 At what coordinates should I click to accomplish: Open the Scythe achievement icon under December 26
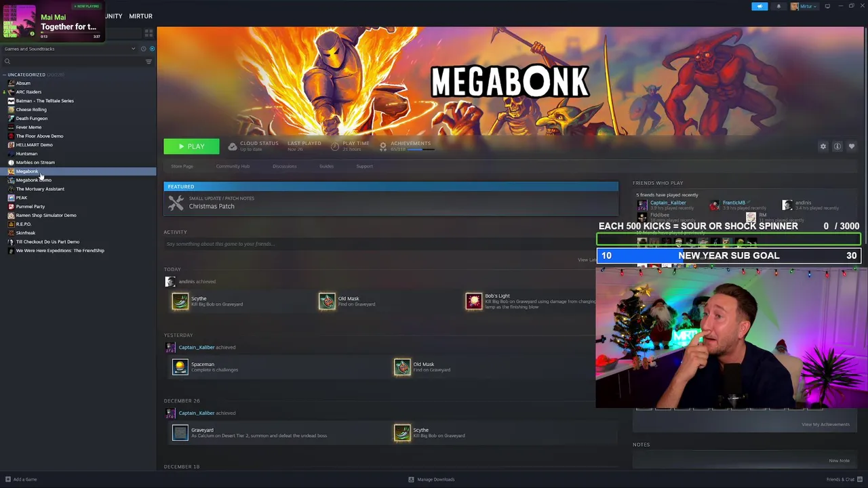402,432
